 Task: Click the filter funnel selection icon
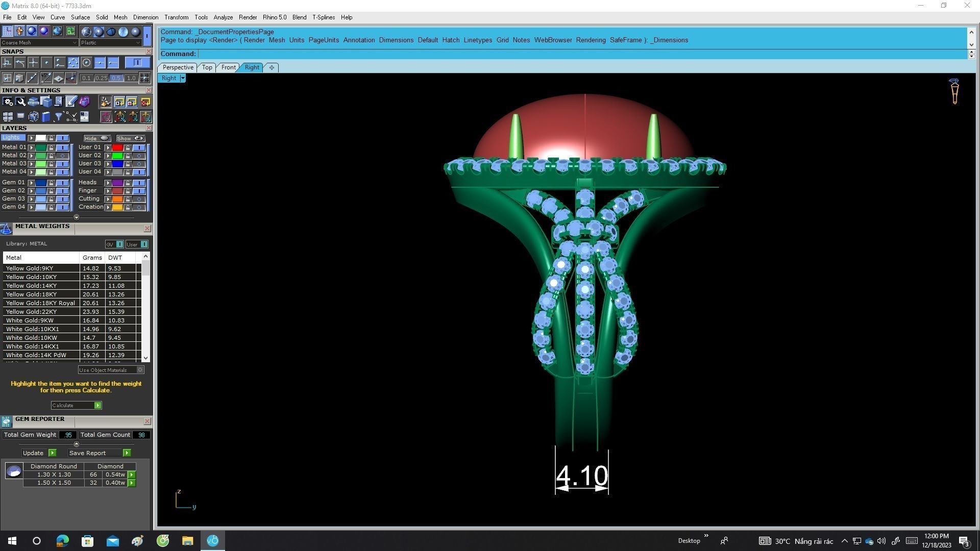[59, 117]
